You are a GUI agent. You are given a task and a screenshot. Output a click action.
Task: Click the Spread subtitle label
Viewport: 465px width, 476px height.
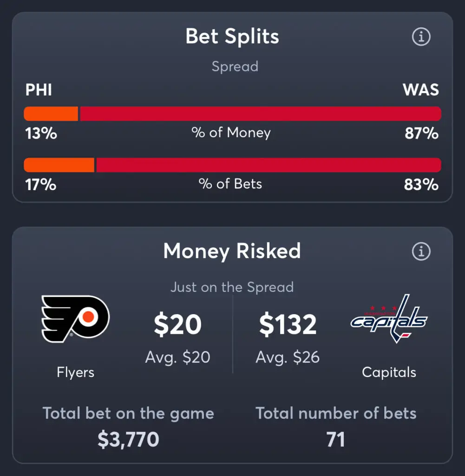235,66
